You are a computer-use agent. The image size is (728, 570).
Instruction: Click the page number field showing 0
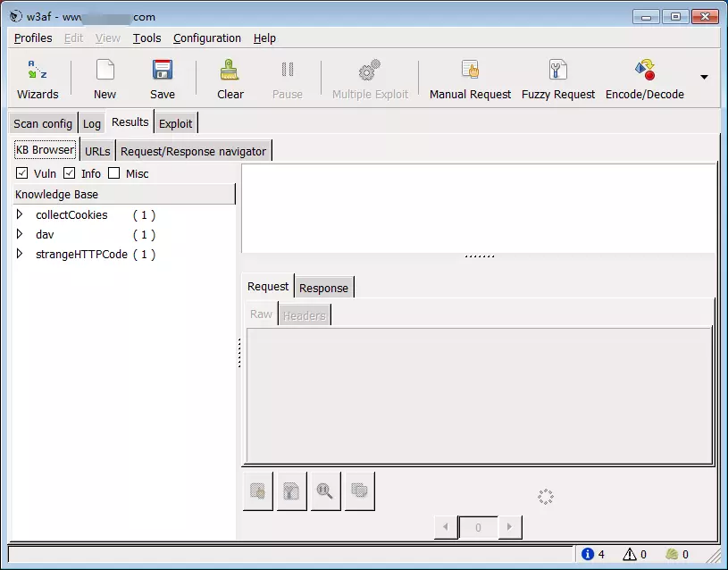pos(478,527)
